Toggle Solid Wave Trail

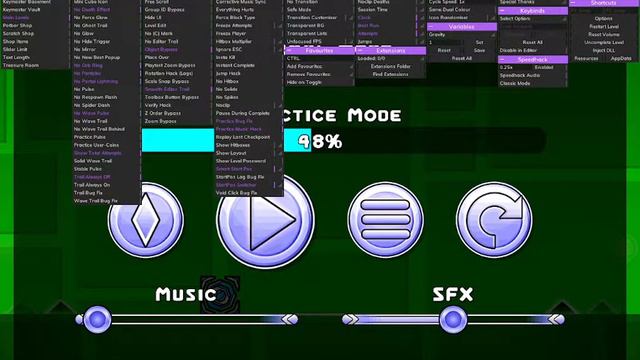(106, 161)
